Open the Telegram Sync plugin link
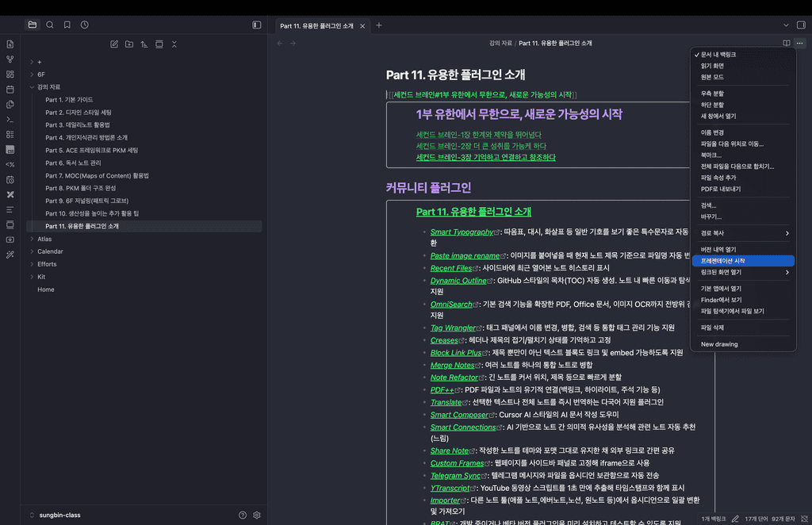The width and height of the screenshot is (812, 525). click(455, 476)
